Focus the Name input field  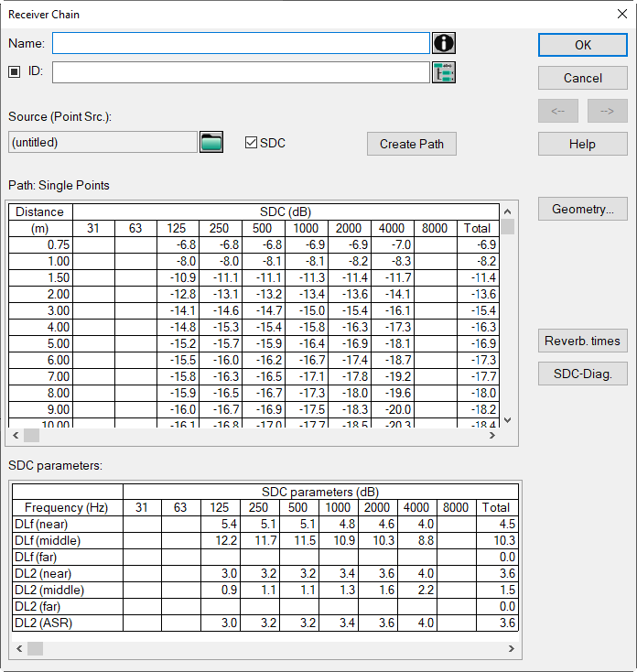point(242,43)
